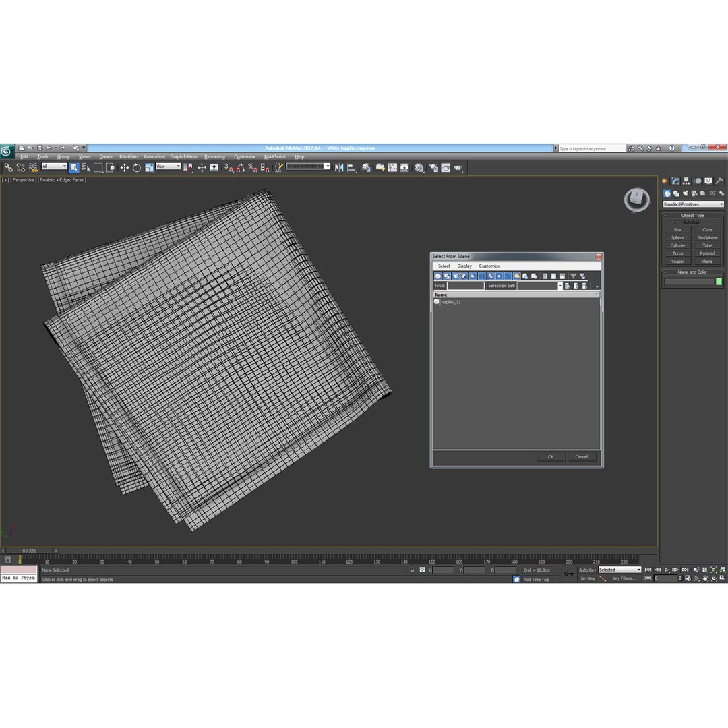The width and height of the screenshot is (728, 728).
Task: Toggle the Angle Snap icon
Action: [x=241, y=168]
